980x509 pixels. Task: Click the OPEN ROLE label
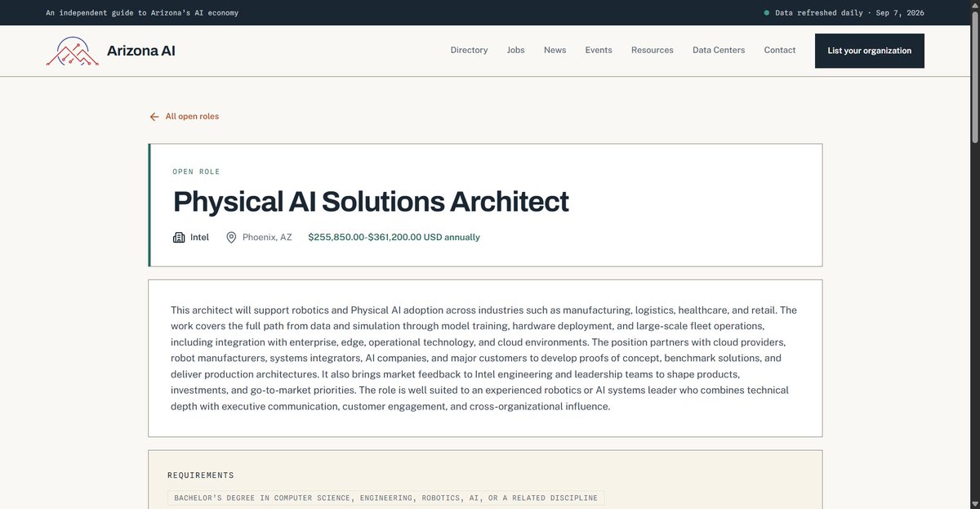[196, 172]
